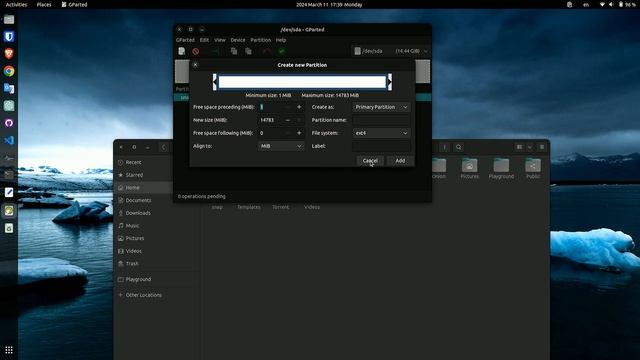Increase Free space following with plus button

(x=299, y=133)
